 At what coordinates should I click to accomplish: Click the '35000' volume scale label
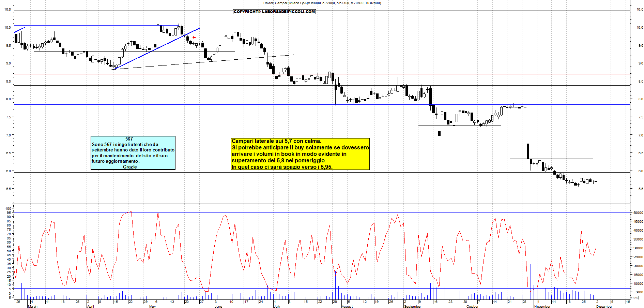[x=638, y=239]
